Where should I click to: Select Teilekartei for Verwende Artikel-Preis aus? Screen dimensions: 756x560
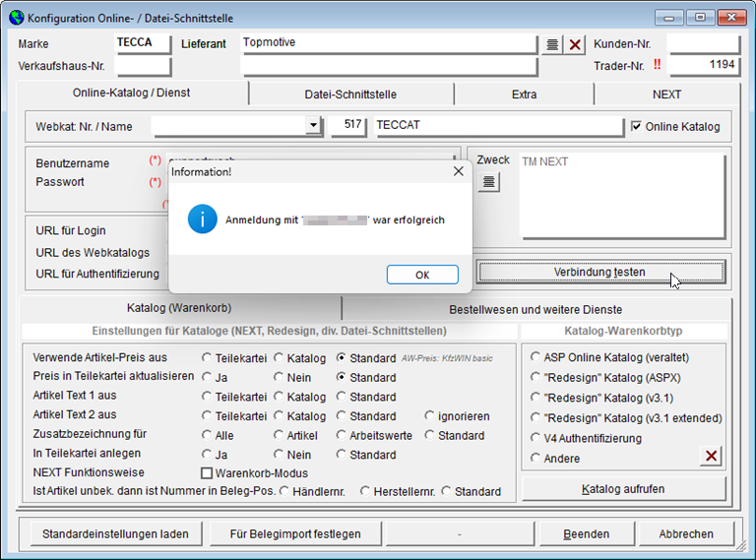click(207, 357)
